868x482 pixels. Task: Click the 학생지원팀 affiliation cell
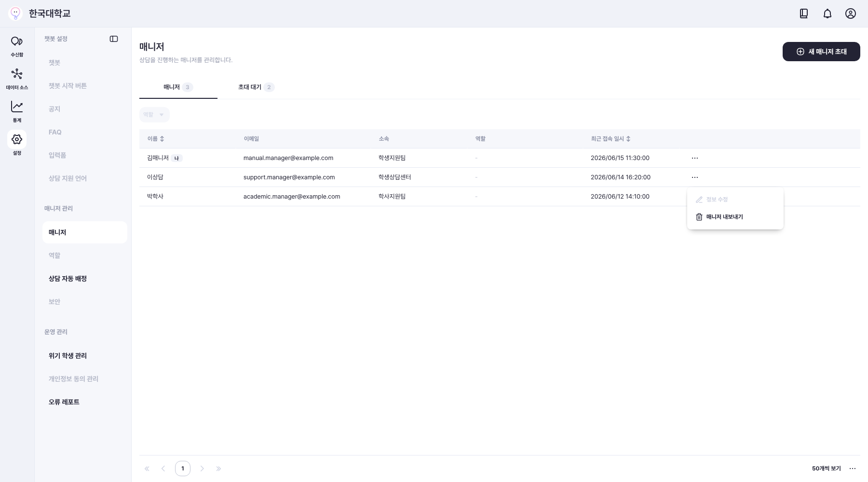point(392,158)
